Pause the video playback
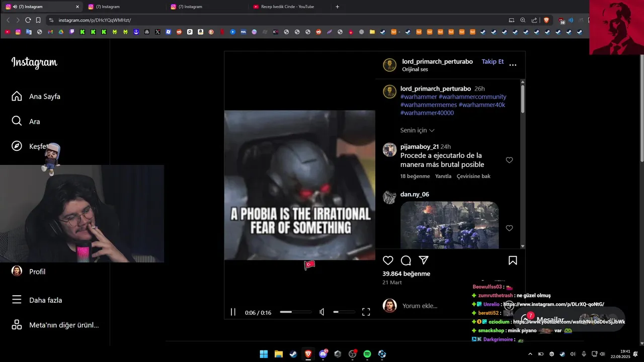Screen dimensions: 644x362 pos(233,312)
